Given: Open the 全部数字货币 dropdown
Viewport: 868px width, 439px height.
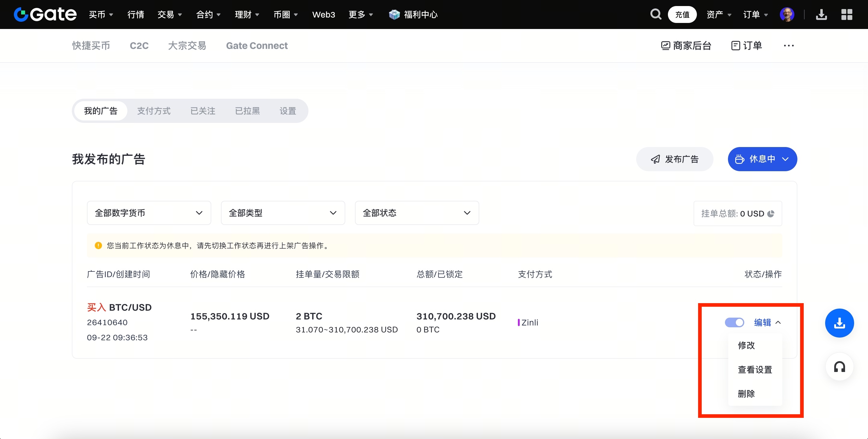Looking at the screenshot, I should coord(148,213).
